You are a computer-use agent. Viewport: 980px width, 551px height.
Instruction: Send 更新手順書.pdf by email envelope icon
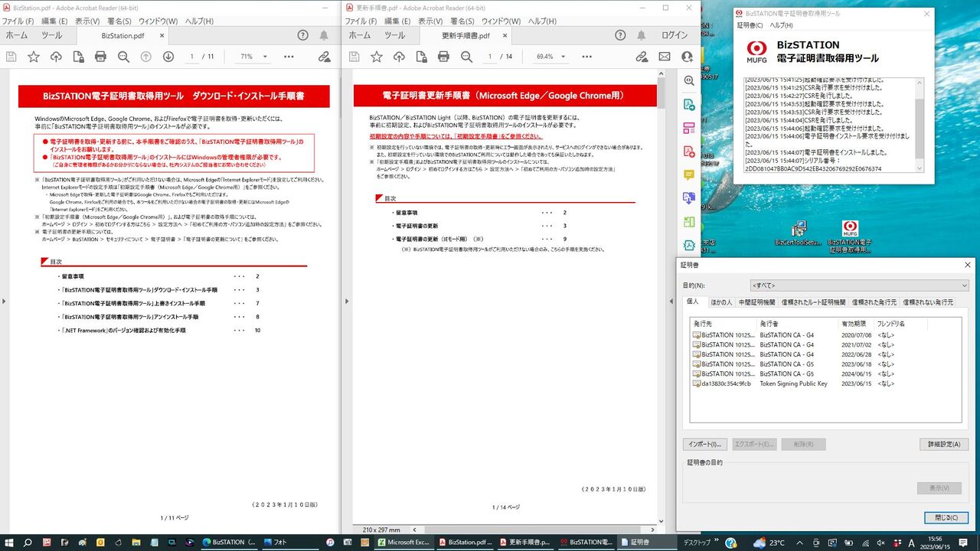(x=665, y=57)
